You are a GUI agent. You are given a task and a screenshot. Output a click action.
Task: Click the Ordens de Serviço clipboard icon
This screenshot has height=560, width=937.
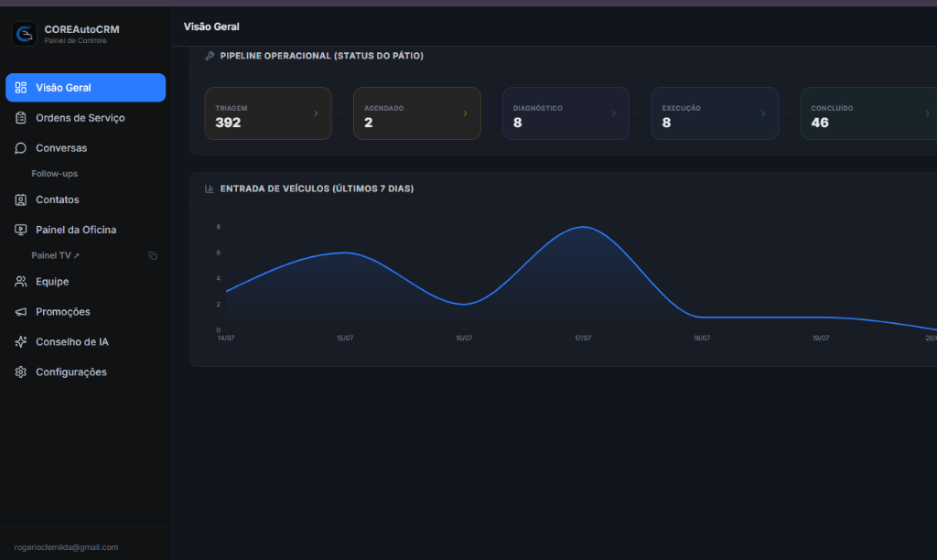click(x=21, y=118)
